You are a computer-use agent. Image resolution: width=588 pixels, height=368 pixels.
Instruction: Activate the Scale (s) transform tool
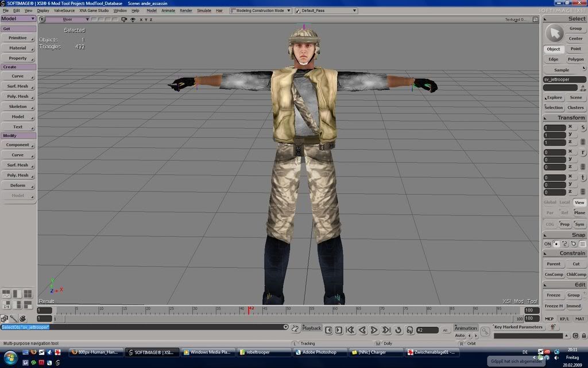583,128
